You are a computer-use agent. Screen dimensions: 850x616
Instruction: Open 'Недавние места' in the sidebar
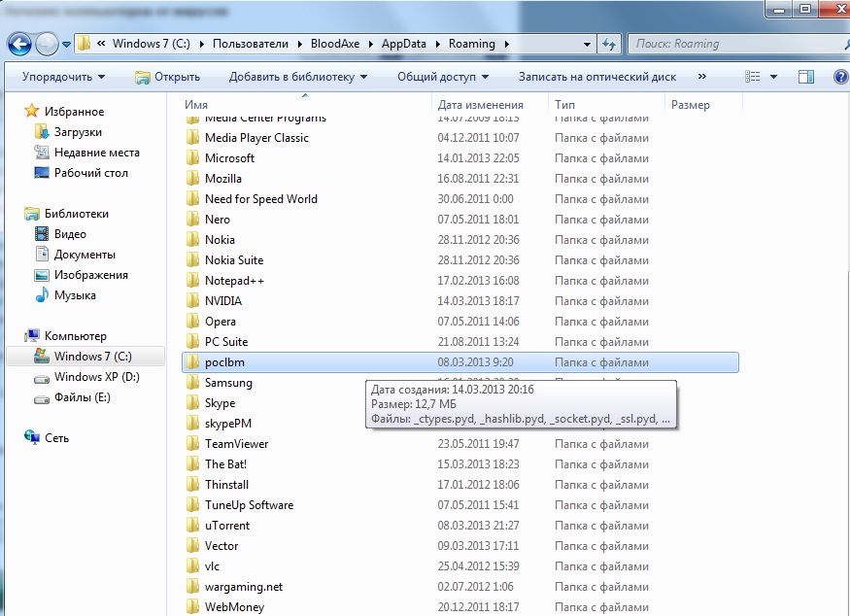click(97, 153)
